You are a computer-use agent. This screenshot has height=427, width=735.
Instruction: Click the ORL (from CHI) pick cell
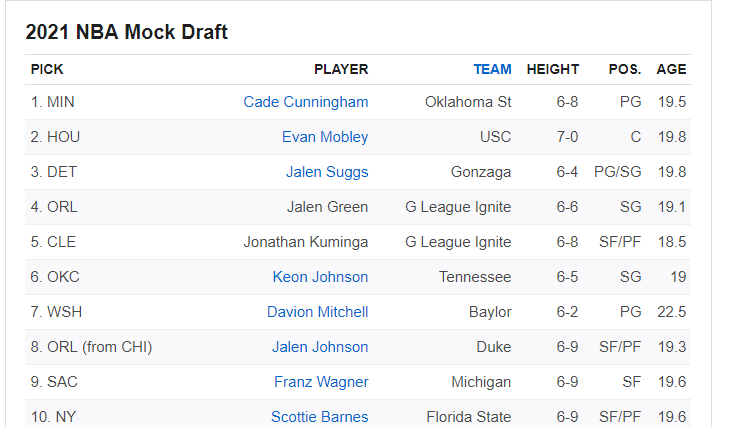[91, 347]
